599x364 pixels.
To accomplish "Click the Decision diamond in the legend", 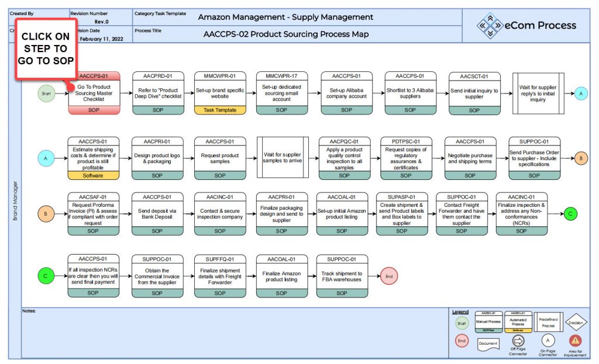I will pos(576,321).
